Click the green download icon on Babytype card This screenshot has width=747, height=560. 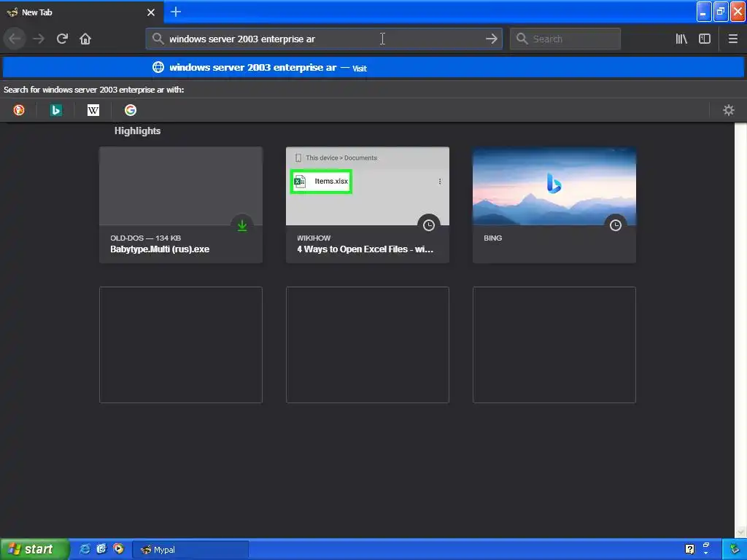coord(242,225)
